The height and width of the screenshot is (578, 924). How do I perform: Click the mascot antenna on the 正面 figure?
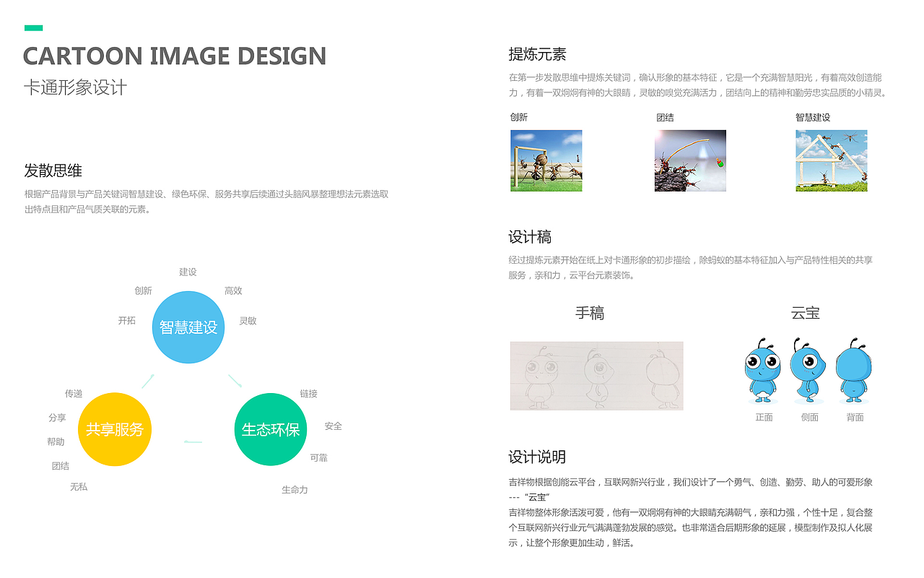(x=761, y=340)
